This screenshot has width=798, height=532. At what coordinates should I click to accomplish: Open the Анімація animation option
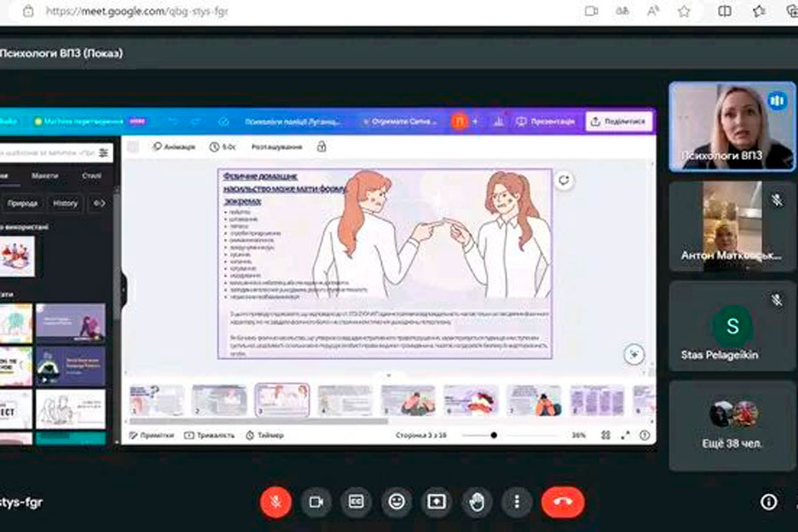(174, 146)
